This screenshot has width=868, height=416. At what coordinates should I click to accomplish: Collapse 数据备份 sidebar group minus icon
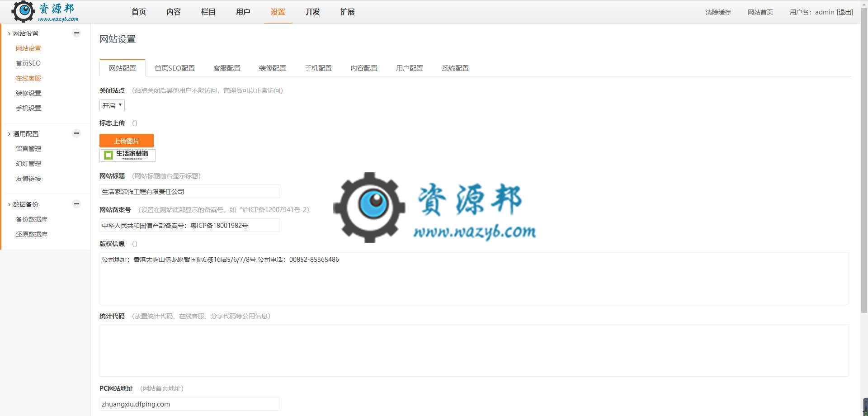[x=76, y=204]
